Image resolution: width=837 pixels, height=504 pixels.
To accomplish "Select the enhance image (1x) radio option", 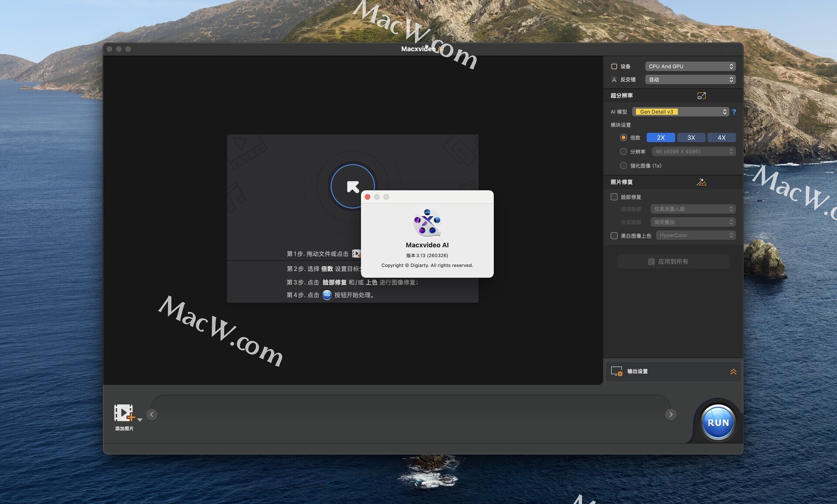I will coord(623,166).
